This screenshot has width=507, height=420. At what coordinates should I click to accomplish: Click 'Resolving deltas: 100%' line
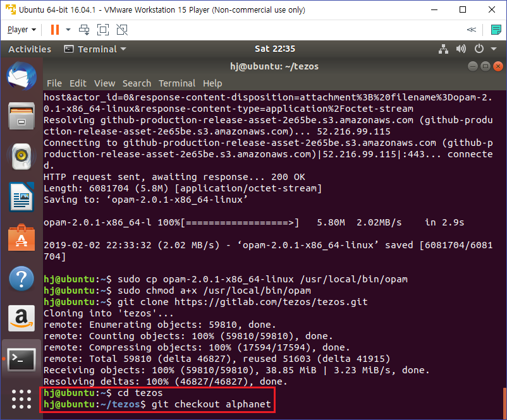click(166, 381)
